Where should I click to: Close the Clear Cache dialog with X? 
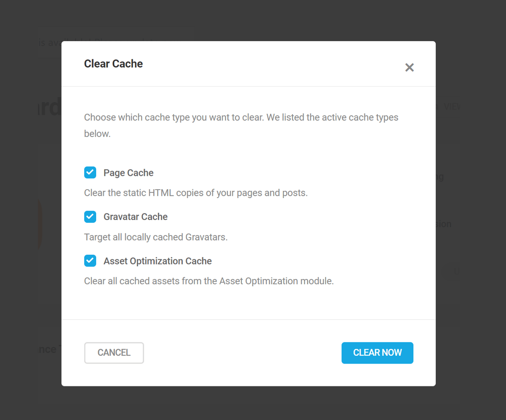pos(409,67)
